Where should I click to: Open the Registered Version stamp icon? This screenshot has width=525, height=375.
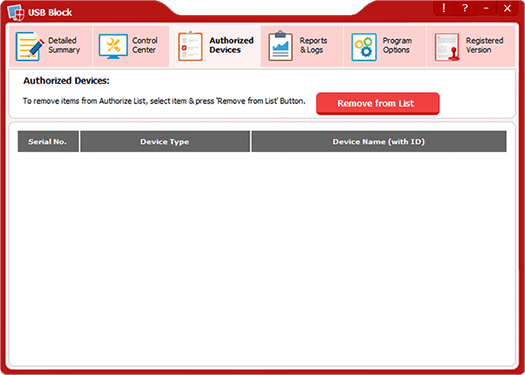point(447,47)
